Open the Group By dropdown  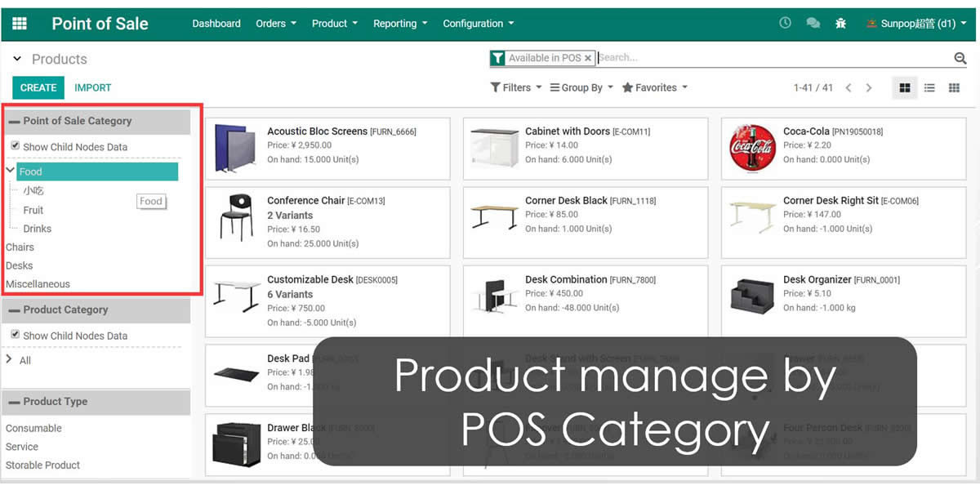tap(581, 87)
